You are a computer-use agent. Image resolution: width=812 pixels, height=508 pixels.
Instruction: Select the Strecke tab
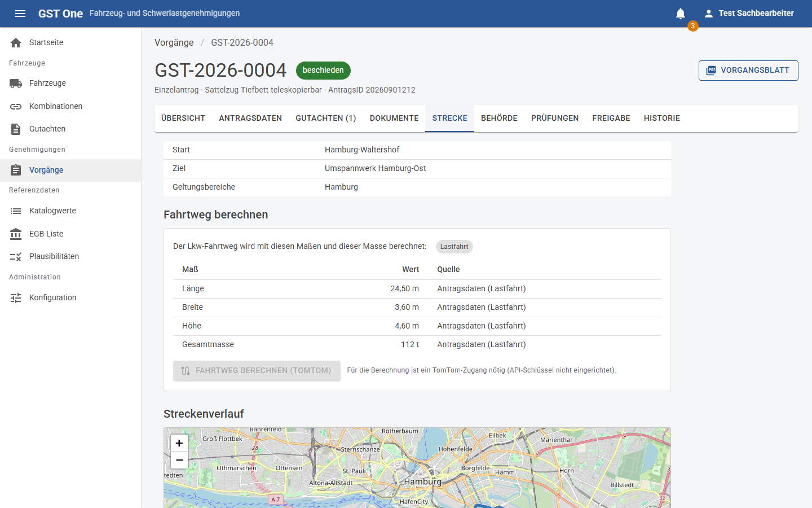(x=450, y=119)
